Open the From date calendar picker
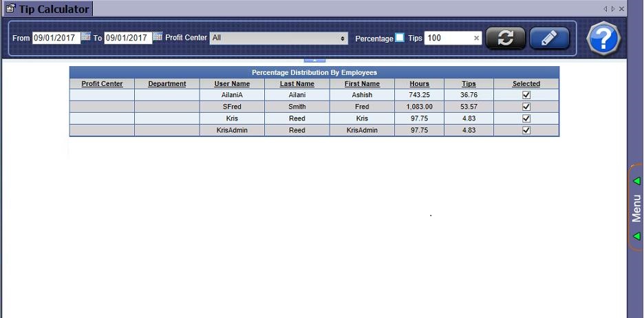 tap(86, 37)
